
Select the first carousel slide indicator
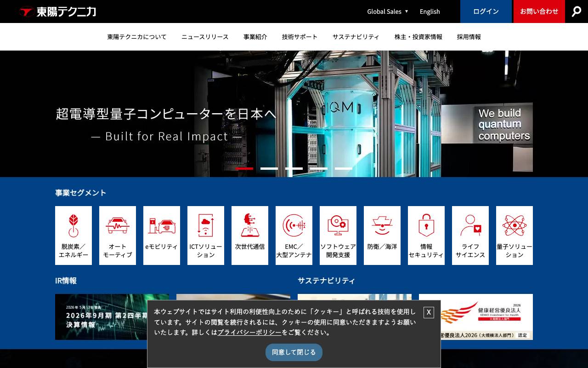244,168
